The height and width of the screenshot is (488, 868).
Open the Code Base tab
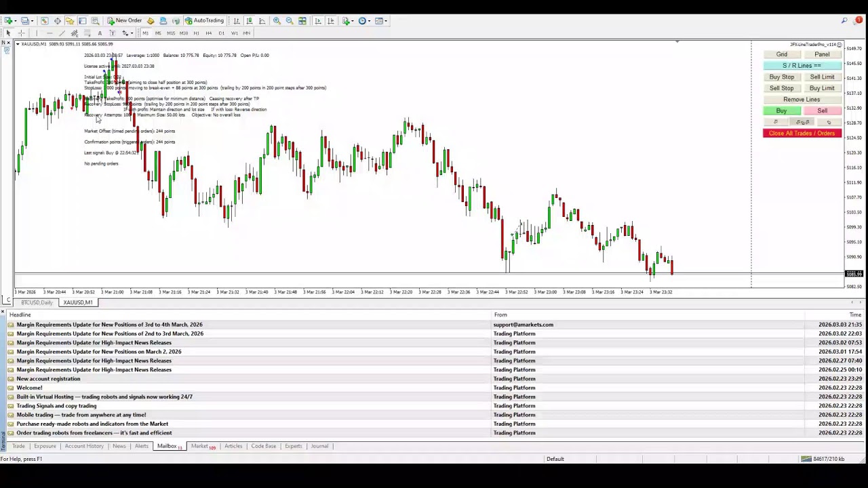tap(264, 446)
